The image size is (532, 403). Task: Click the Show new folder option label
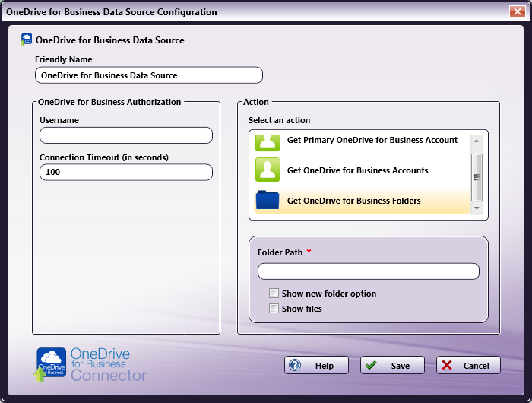(x=329, y=294)
